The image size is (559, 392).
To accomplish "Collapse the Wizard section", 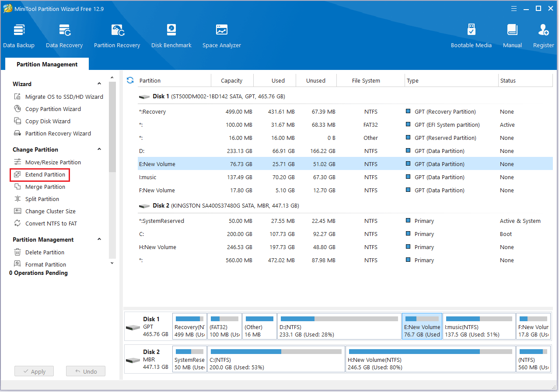I will coord(99,84).
